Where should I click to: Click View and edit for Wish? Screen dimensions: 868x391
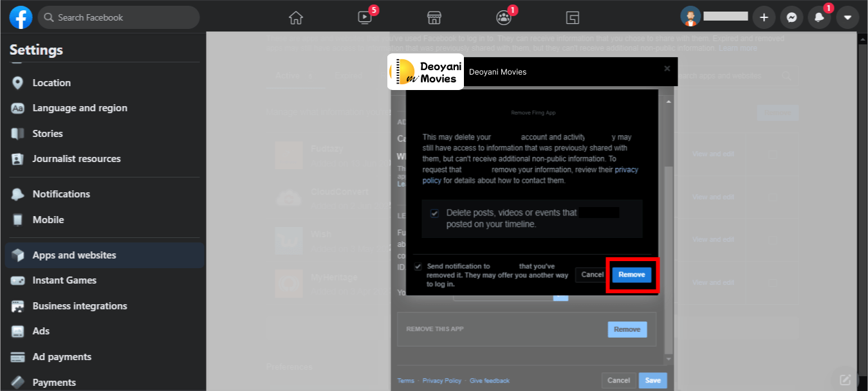click(x=713, y=240)
